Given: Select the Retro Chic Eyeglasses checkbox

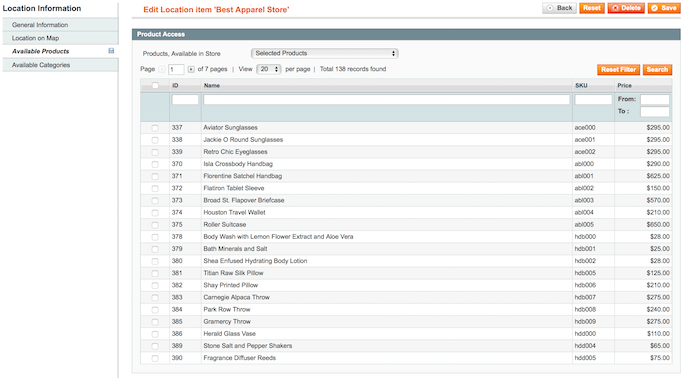Looking at the screenshot, I should 155,153.
